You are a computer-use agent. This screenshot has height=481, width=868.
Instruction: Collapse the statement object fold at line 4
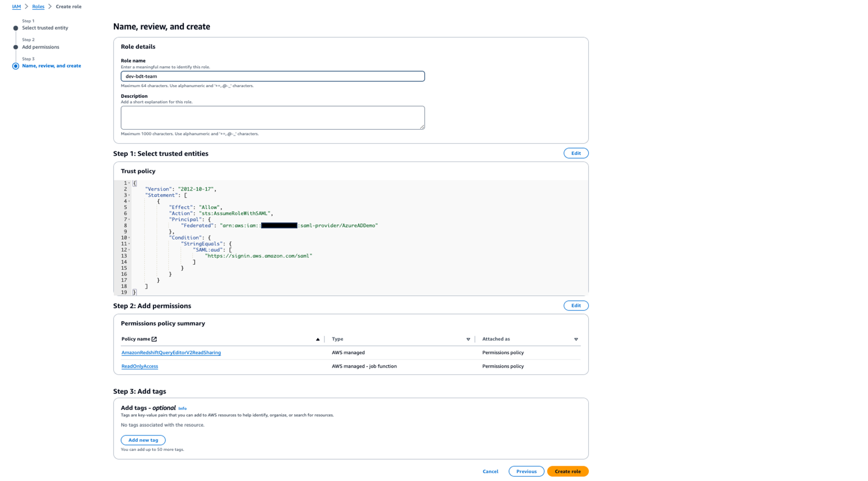pos(130,201)
